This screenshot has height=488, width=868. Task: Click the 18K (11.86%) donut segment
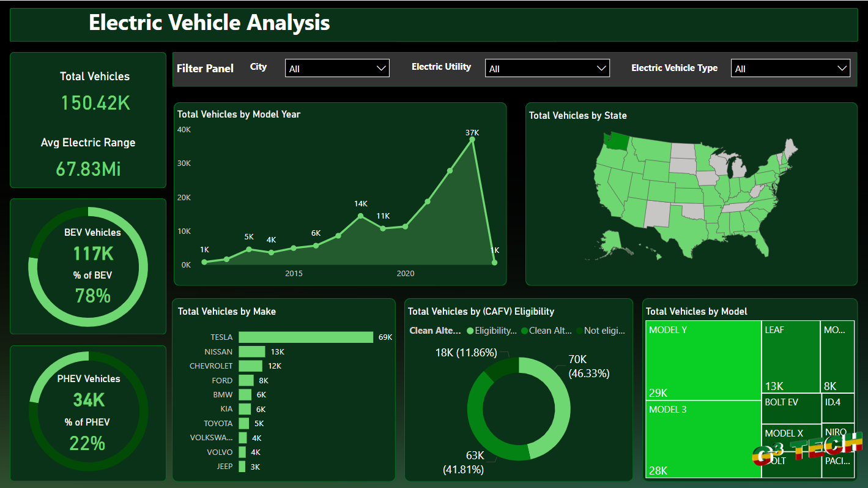[x=501, y=369]
